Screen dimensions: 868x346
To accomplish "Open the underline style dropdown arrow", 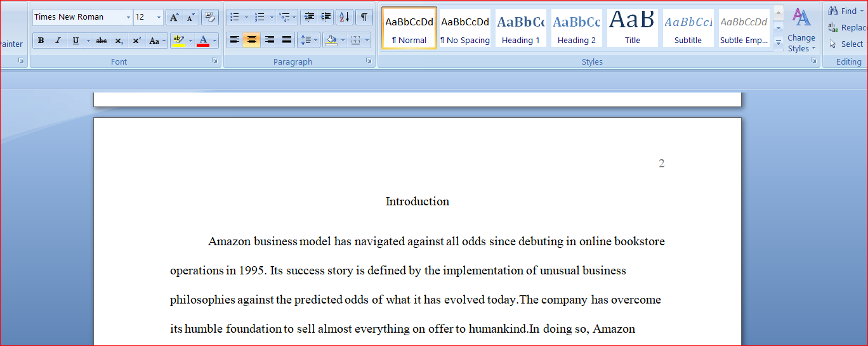I will [87, 41].
